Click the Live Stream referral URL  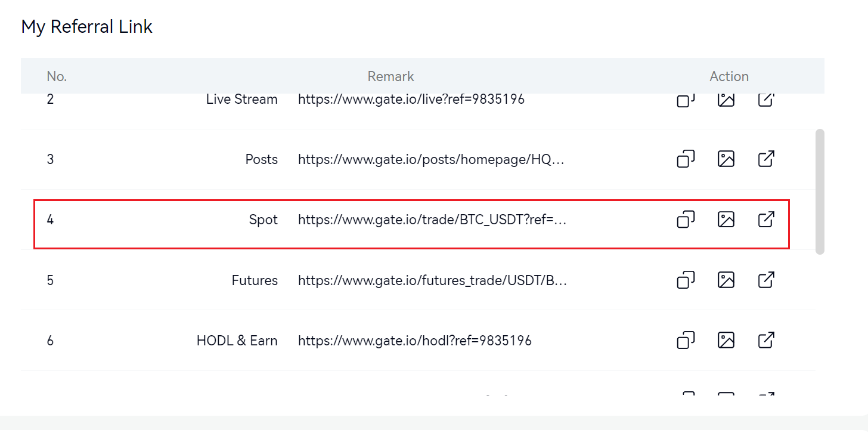click(411, 100)
